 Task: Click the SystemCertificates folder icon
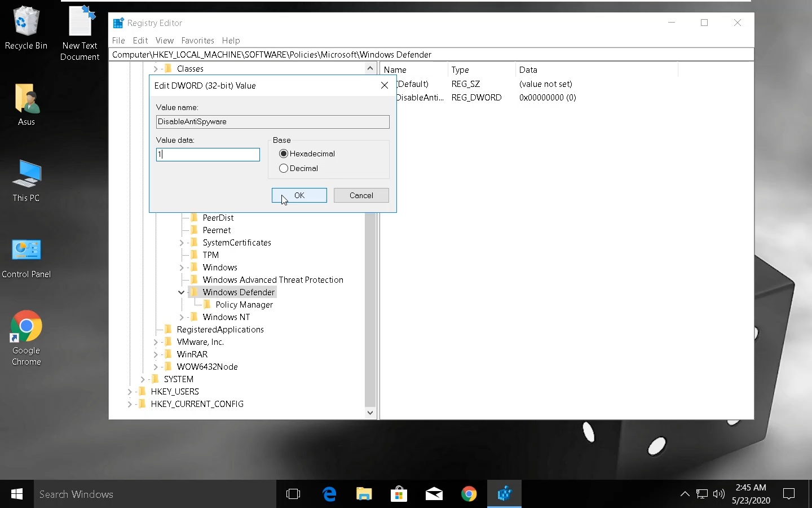[x=194, y=242]
